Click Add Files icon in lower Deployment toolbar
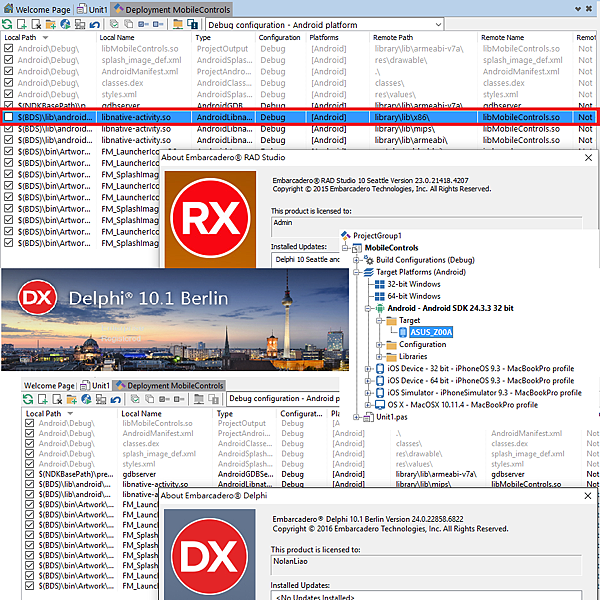Viewport: 600px width, 600px height. [42, 399]
